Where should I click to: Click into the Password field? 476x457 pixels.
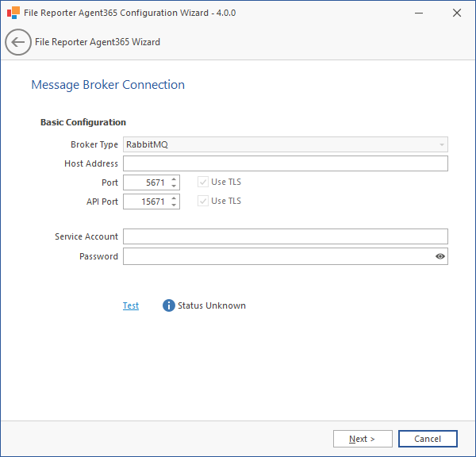click(x=278, y=256)
